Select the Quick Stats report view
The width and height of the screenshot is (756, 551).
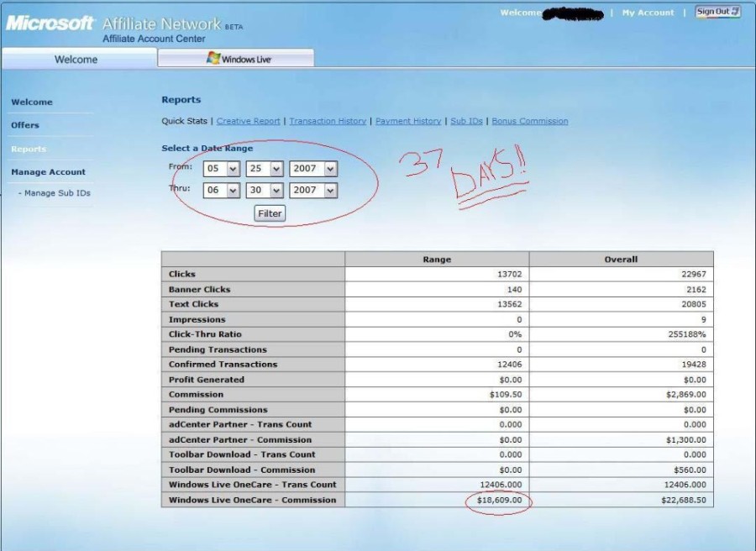pyautogui.click(x=184, y=121)
